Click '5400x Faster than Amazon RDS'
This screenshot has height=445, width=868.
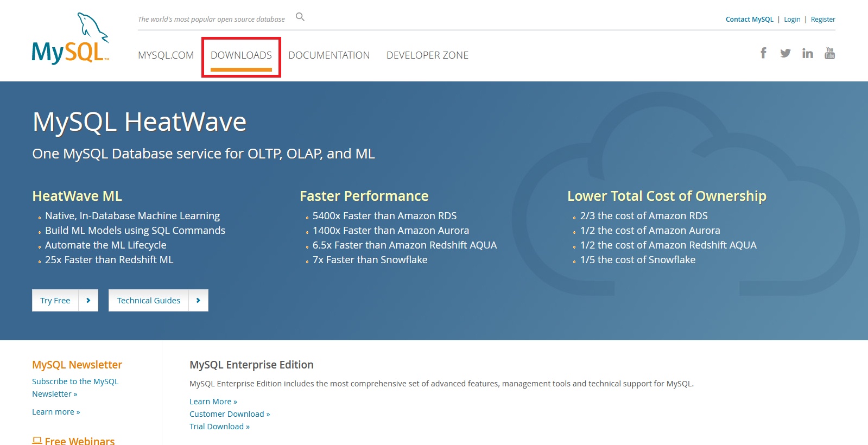tap(385, 216)
